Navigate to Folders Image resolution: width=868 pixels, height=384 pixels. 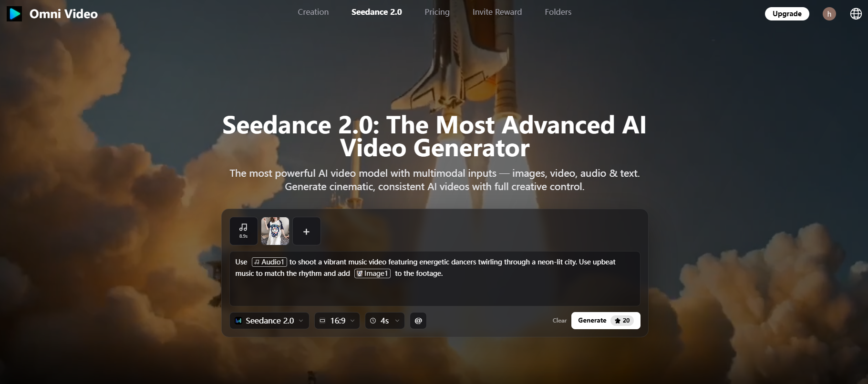point(558,12)
